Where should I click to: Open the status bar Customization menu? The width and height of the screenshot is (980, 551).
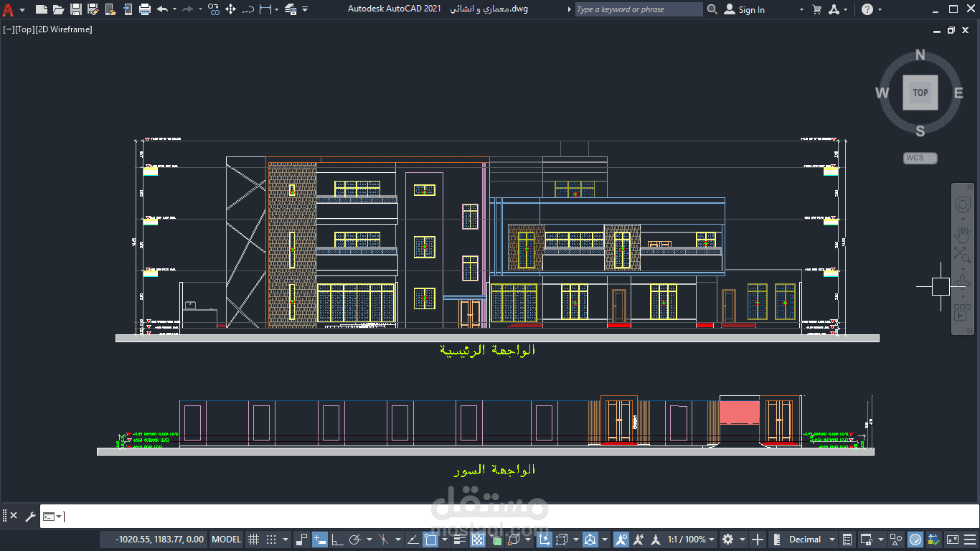(x=969, y=539)
